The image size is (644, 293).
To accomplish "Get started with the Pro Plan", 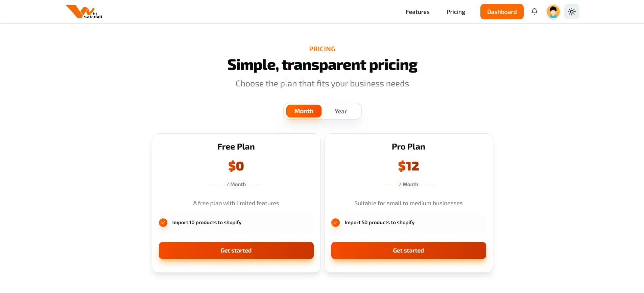I will [408, 250].
